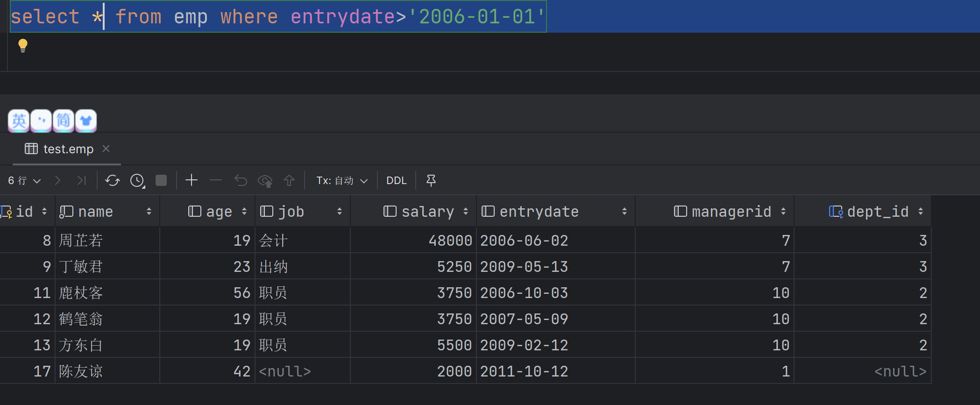Select the name cell '方东白'
Viewport: 980px width, 405px height.
107,345
